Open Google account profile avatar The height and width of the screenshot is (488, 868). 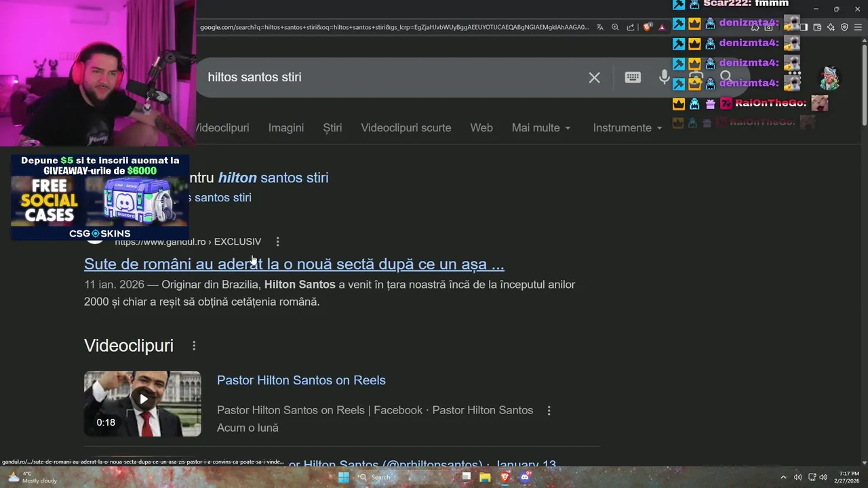coord(829,79)
